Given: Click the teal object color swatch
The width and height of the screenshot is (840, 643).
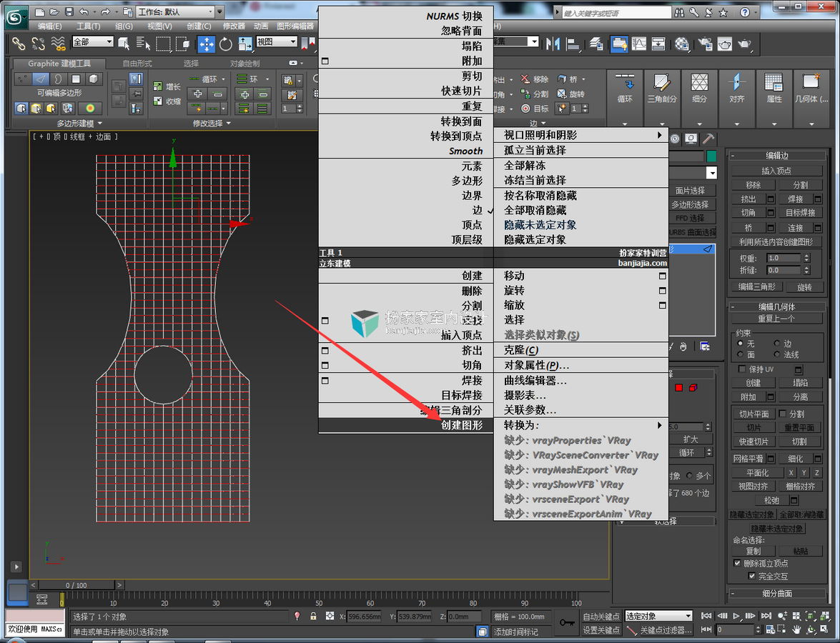Looking at the screenshot, I should point(711,156).
